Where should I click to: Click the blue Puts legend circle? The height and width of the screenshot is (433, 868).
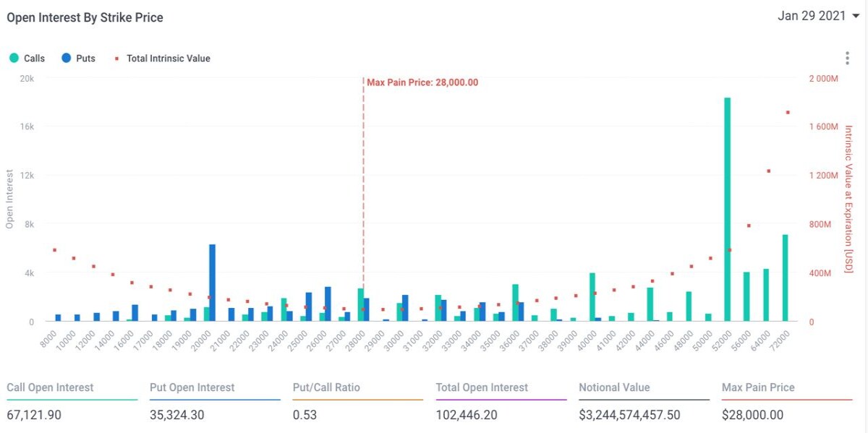tap(66, 58)
